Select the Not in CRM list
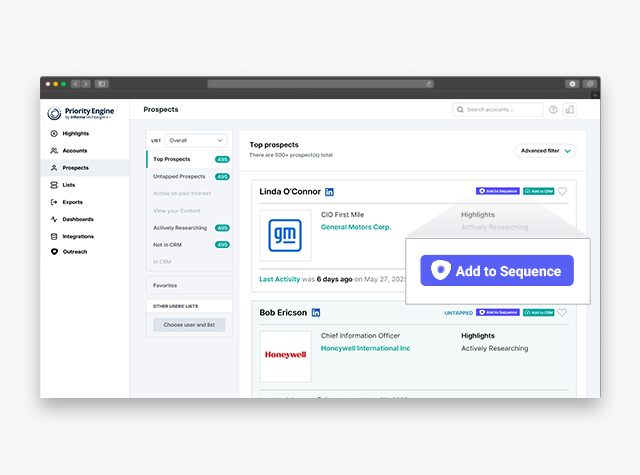 pos(189,245)
